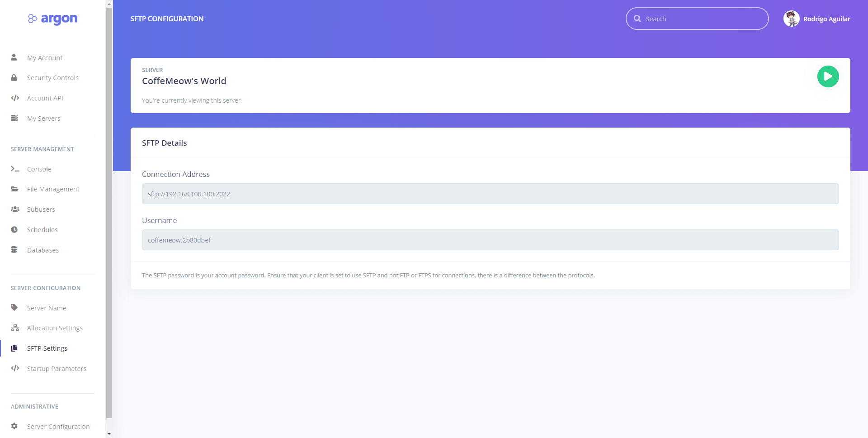Open the Rodrigo Aguilar user menu

[826, 19]
